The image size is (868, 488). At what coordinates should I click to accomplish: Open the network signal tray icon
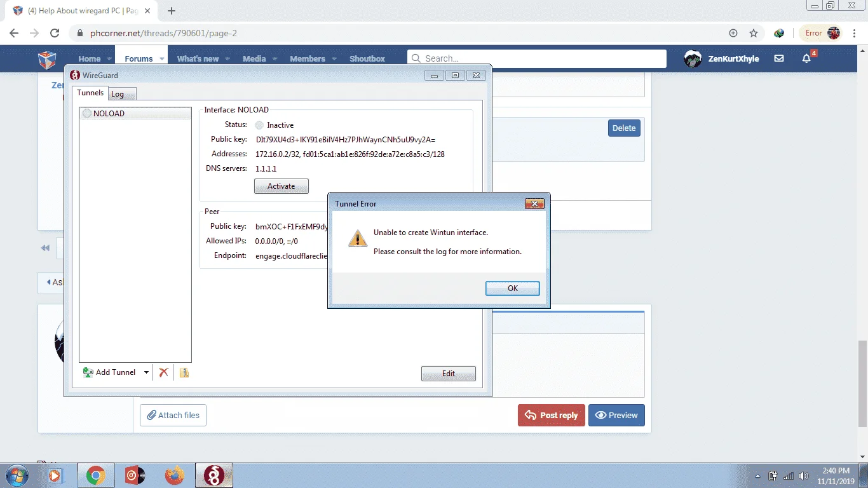pyautogui.click(x=789, y=476)
